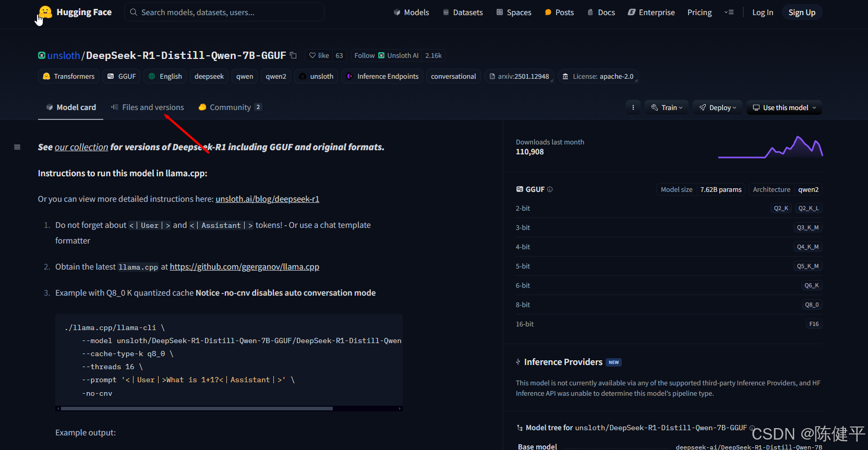This screenshot has width=868, height=450.
Task: Open the Docs nav item
Action: point(601,12)
